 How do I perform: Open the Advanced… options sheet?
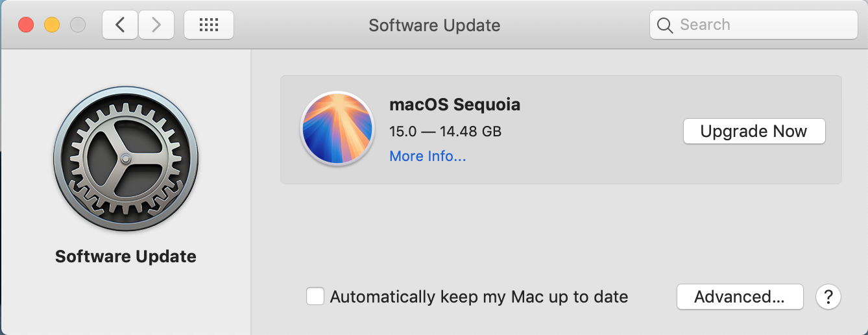click(740, 297)
